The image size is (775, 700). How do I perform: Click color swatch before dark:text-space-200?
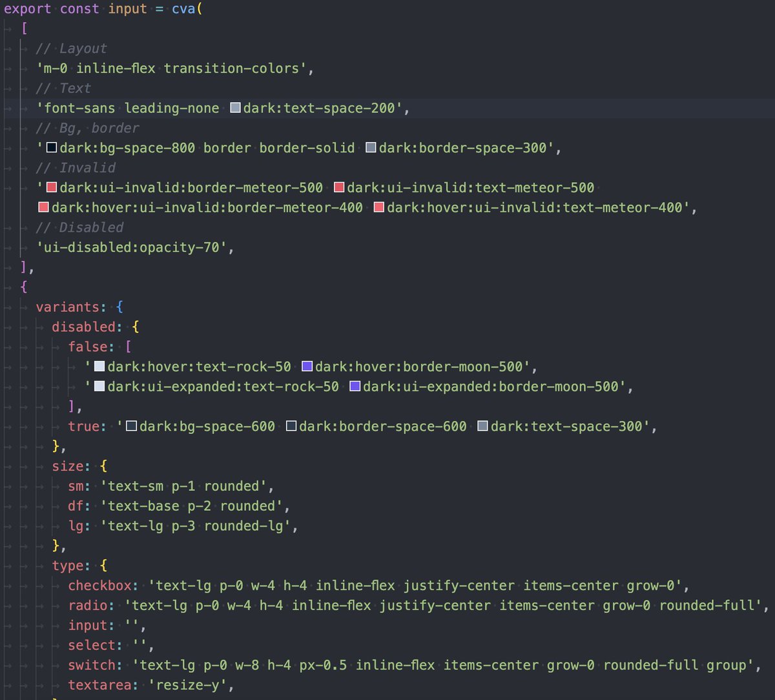click(x=236, y=108)
